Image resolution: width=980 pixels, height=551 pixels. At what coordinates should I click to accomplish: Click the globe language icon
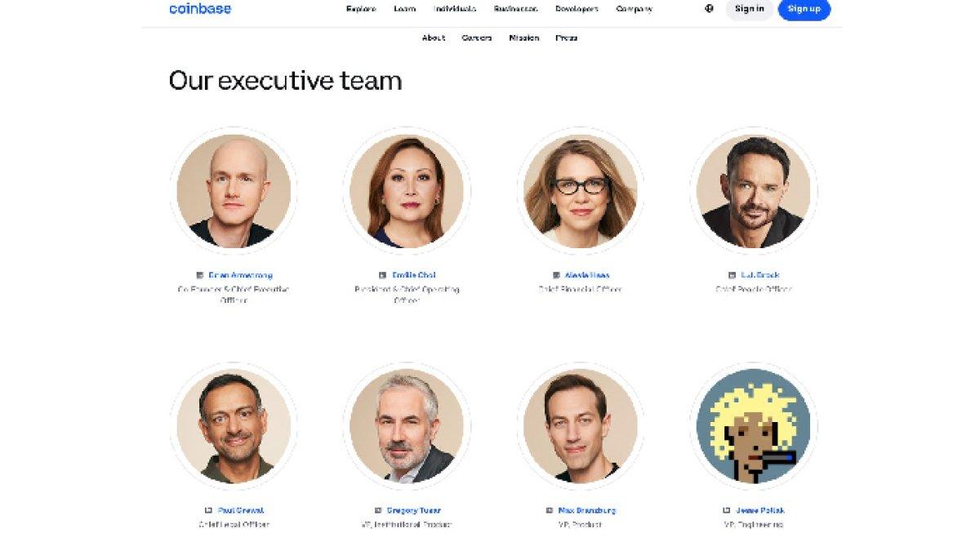(x=709, y=8)
